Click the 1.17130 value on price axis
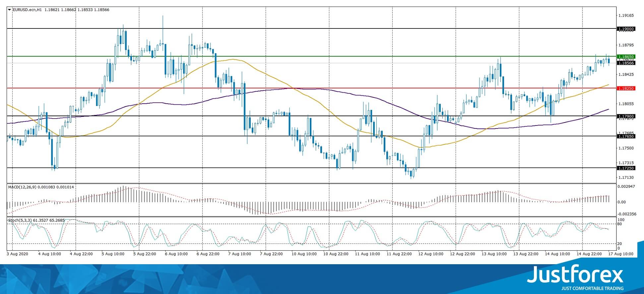Viewport: 644px width, 294px height. click(x=626, y=177)
